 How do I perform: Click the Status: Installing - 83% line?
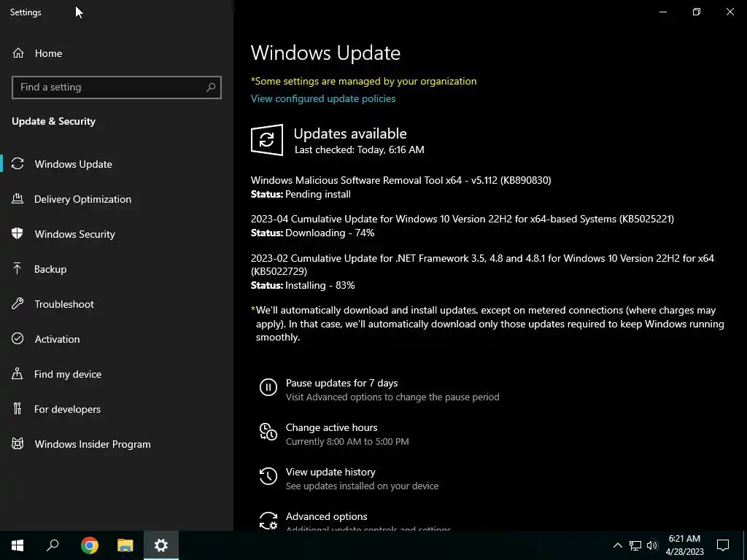click(x=303, y=285)
